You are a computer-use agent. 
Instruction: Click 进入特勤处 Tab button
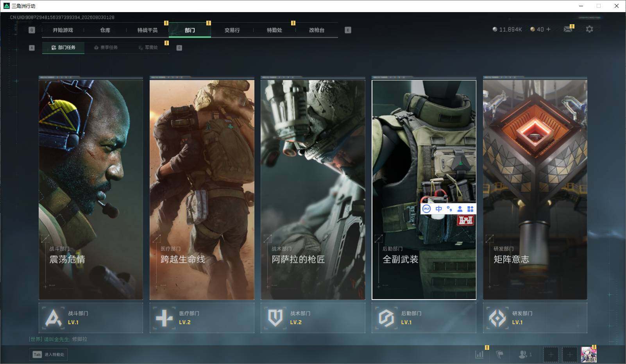(x=48, y=354)
